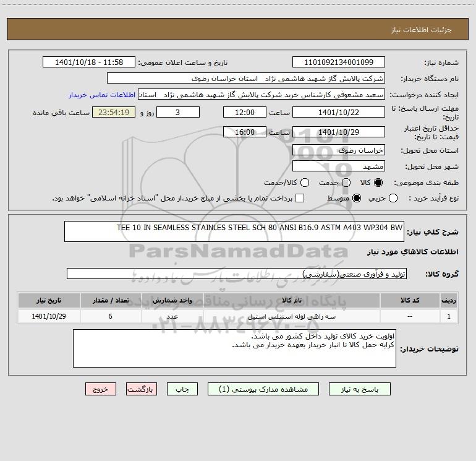The height and width of the screenshot is (461, 476).
Task: Click the نام دستگاه خریدار label
Action: tap(430, 79)
